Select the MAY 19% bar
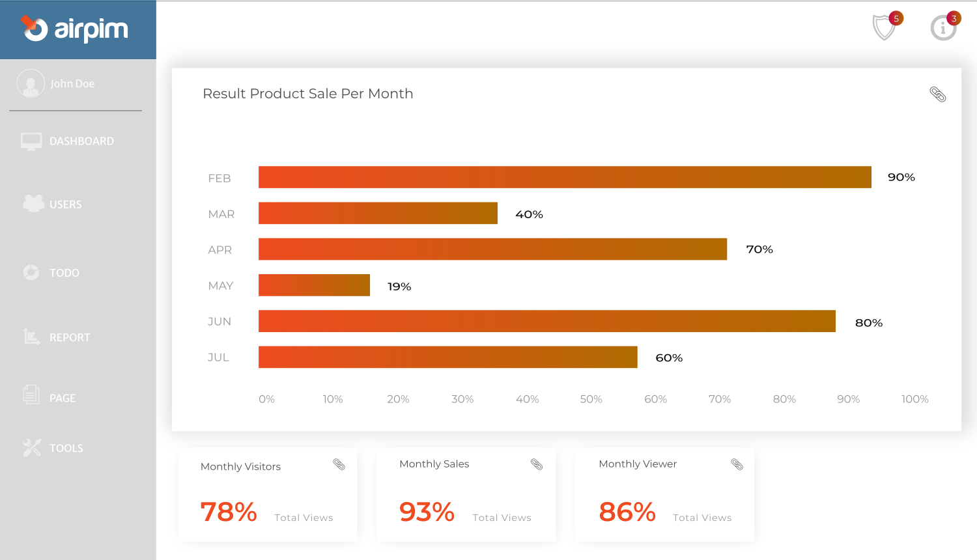Image resolution: width=977 pixels, height=560 pixels. click(314, 285)
